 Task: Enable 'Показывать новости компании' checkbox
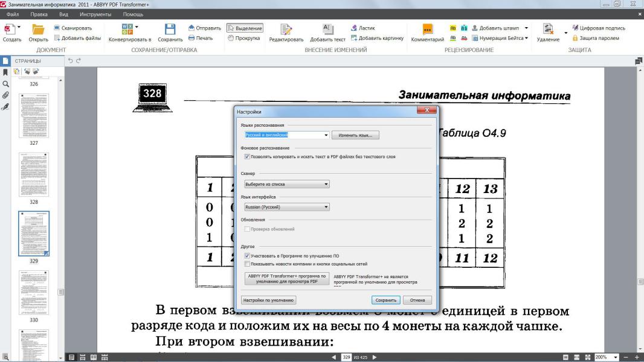click(x=247, y=264)
